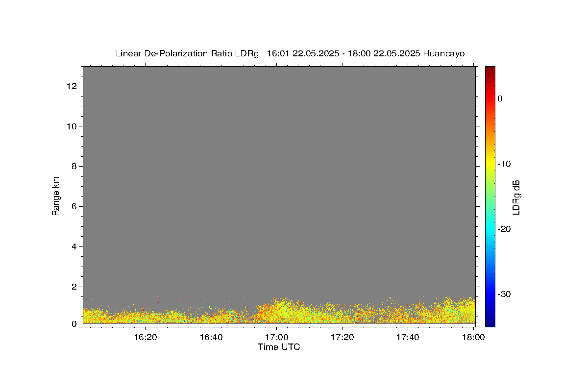Pick the green section of the colorbar
Viewport: 588px width, 392px height.
pos(490,196)
